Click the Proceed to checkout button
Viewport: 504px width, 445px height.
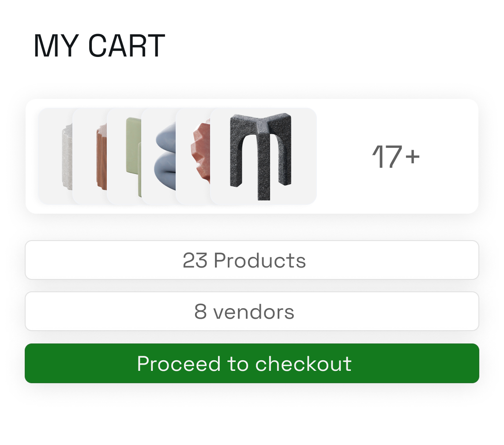[252, 363]
